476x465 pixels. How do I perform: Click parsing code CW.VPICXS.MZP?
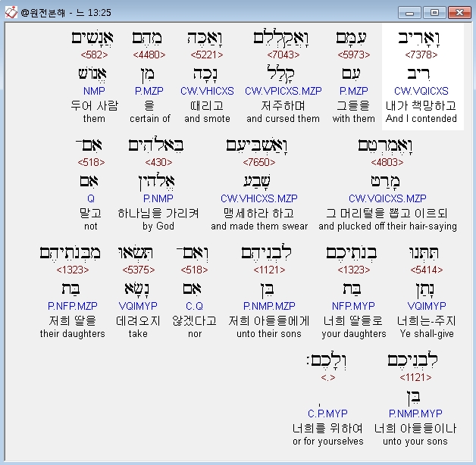point(283,91)
